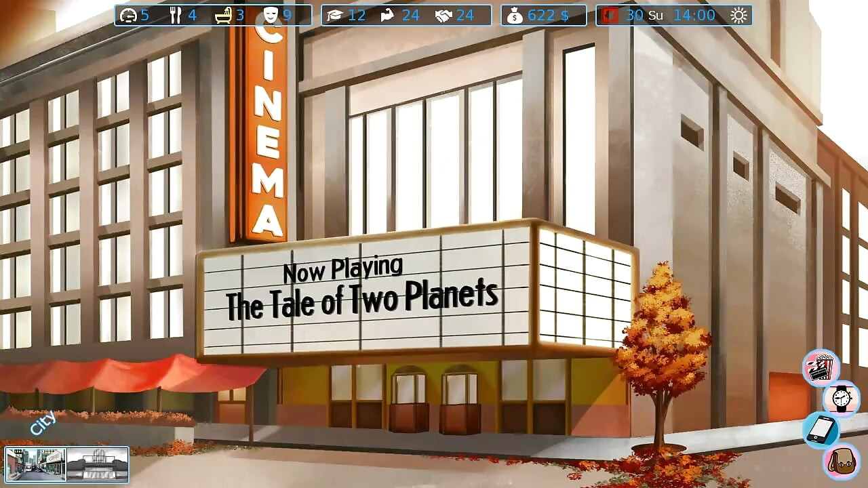Click the energy gauge stat icon
Image resolution: width=868 pixels, height=488 pixels.
coord(127,15)
